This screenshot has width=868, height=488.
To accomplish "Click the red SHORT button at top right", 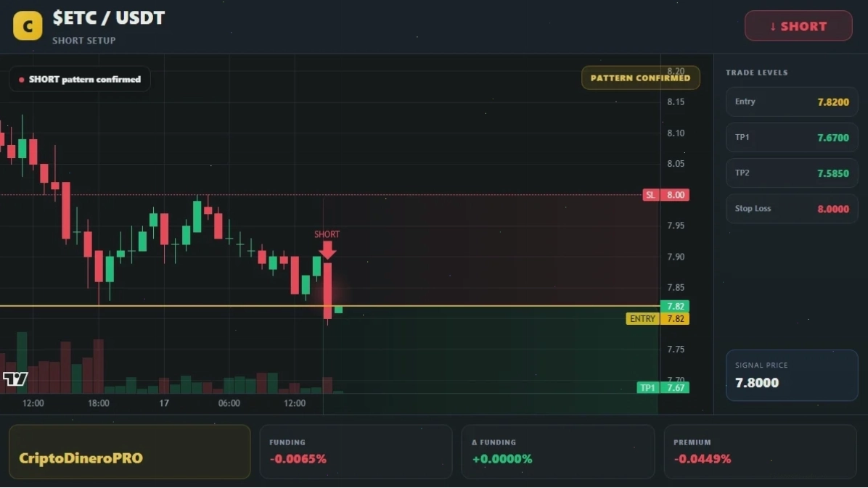I will pos(798,26).
